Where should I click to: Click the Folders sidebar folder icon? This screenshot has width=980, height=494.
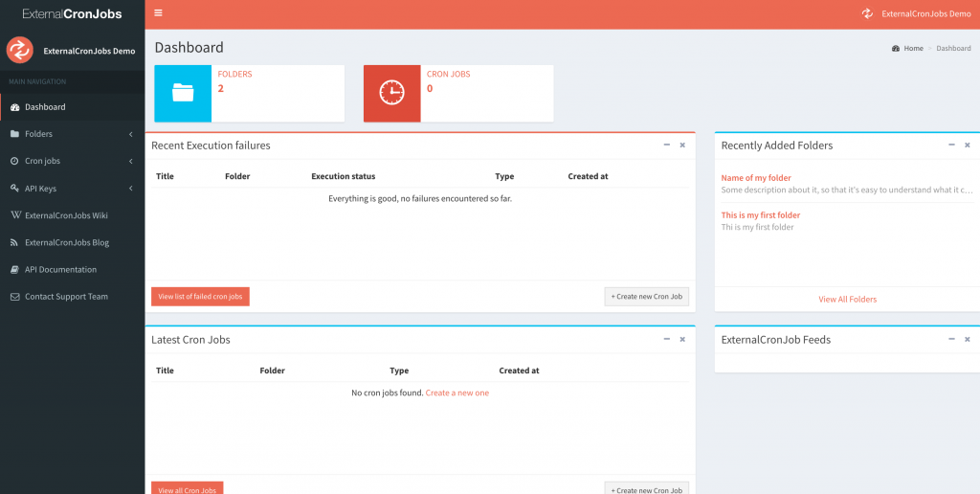point(15,134)
